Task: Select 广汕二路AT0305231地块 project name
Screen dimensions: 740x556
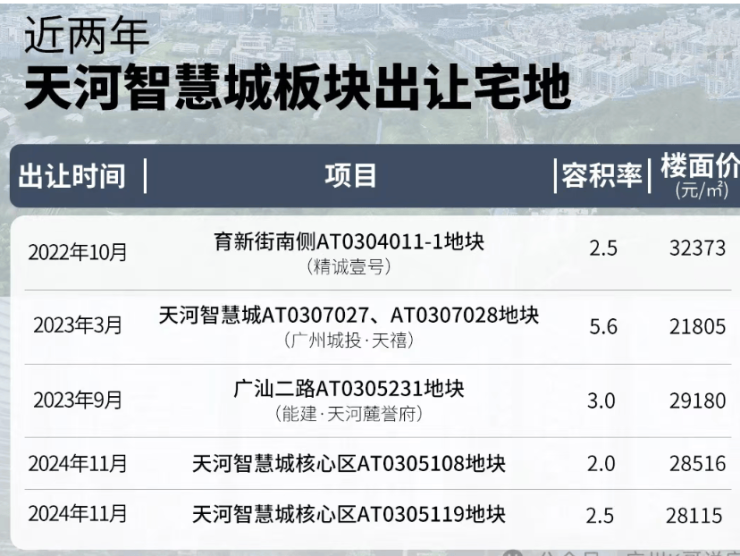Action: 349,389
